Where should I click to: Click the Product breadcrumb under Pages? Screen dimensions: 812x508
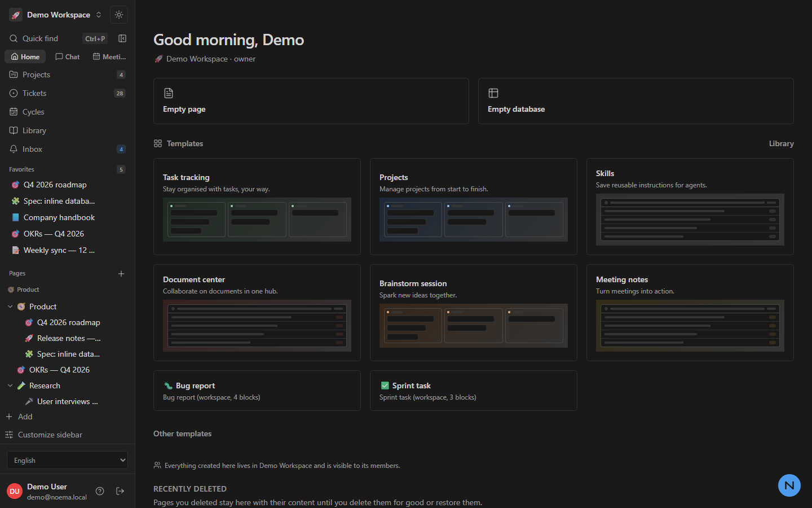[x=24, y=290]
